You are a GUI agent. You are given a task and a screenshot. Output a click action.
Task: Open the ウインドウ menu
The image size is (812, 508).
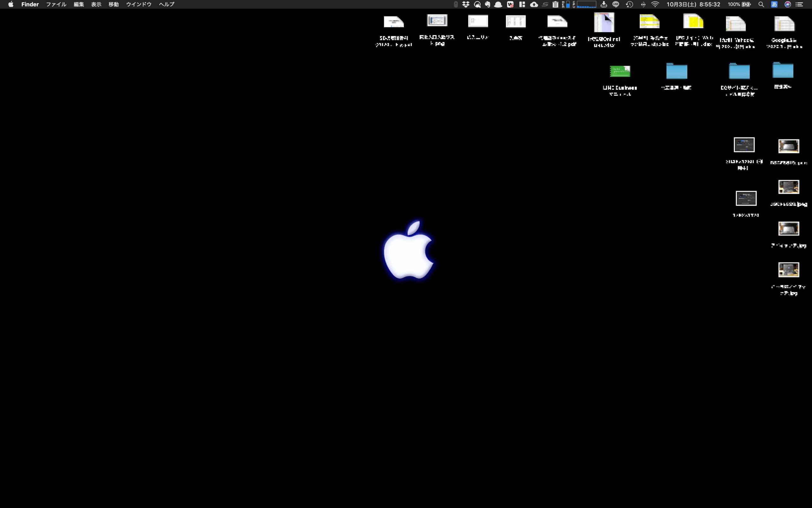pos(139,4)
